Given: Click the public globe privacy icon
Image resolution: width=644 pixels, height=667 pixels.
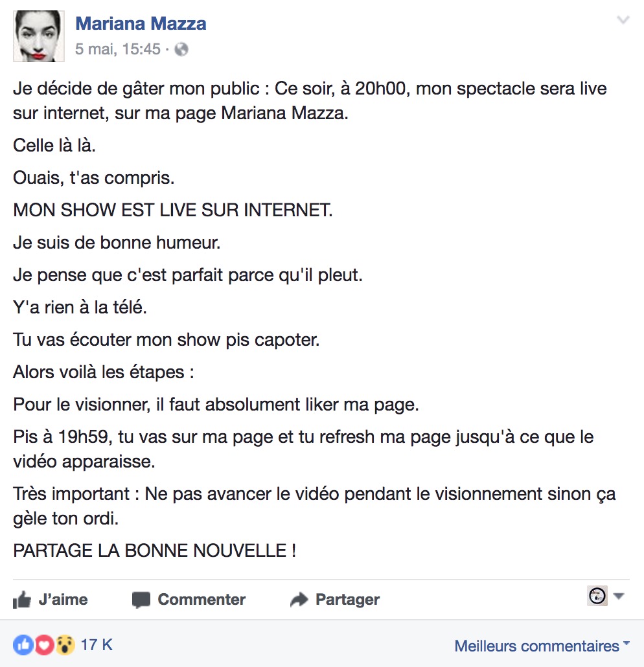Looking at the screenshot, I should [x=181, y=49].
